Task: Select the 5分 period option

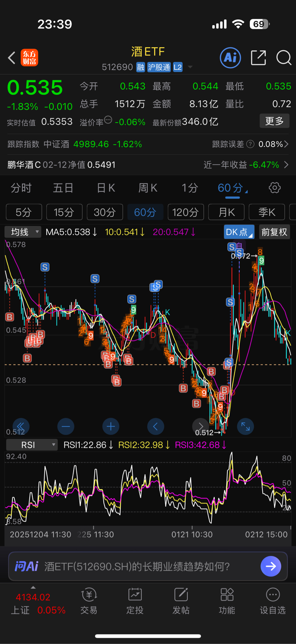Action: point(24,212)
